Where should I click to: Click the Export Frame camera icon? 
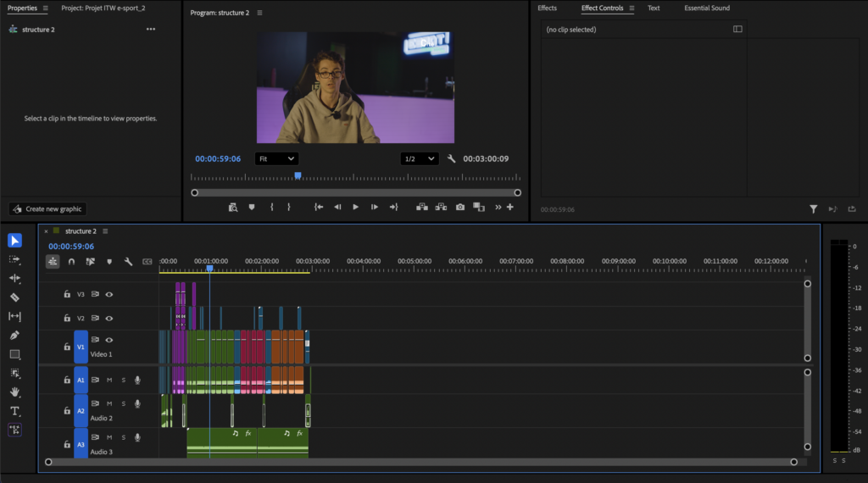[x=459, y=207]
